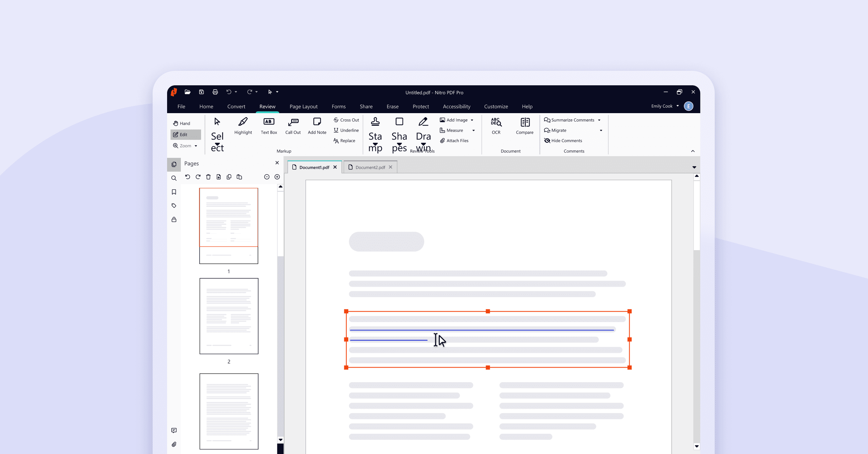Expand the Zoom dropdown
This screenshot has height=454, width=868.
(x=196, y=146)
